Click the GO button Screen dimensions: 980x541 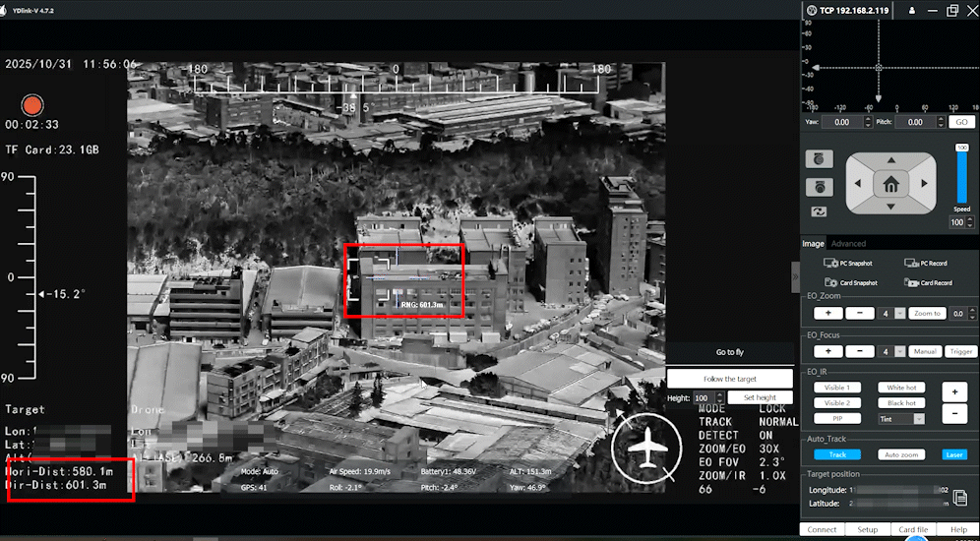(x=961, y=122)
